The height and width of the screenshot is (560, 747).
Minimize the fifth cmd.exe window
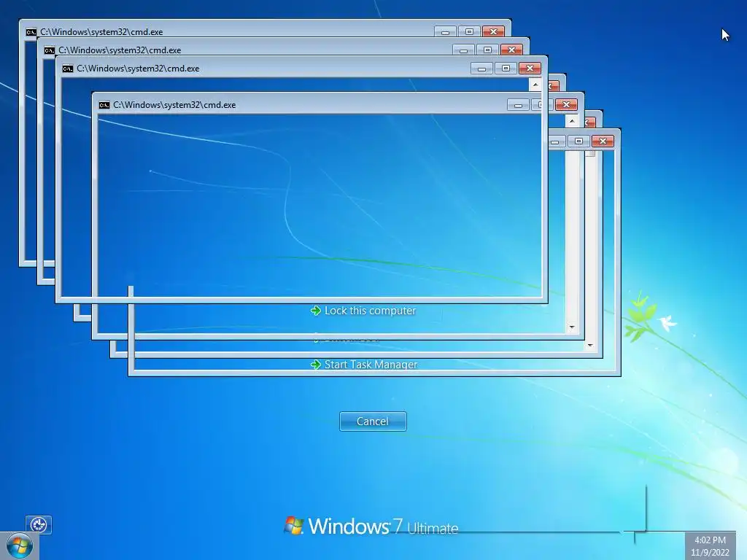(x=518, y=105)
